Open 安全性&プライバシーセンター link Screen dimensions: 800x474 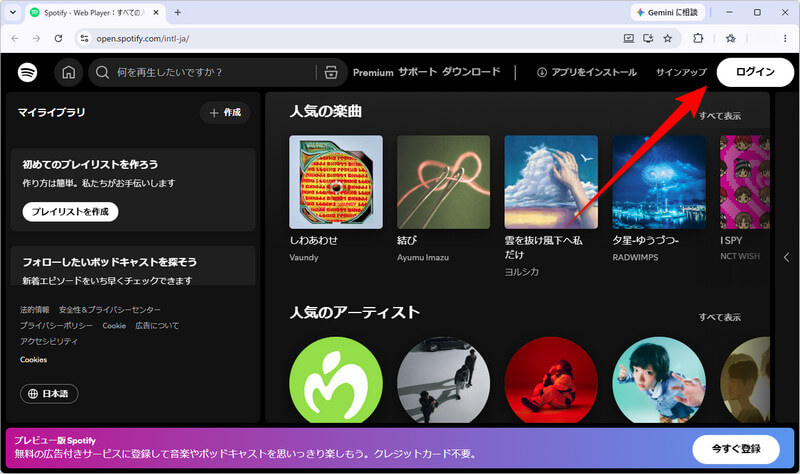click(x=110, y=309)
